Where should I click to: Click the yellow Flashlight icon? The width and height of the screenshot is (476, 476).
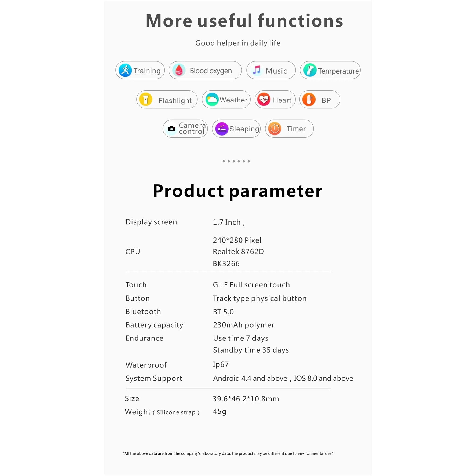pyautogui.click(x=146, y=100)
